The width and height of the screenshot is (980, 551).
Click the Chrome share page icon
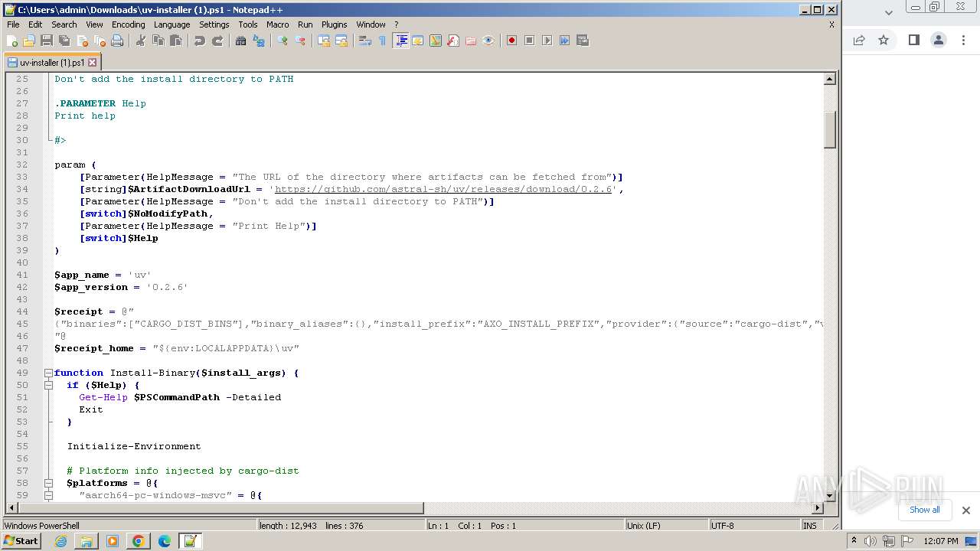coord(859,40)
